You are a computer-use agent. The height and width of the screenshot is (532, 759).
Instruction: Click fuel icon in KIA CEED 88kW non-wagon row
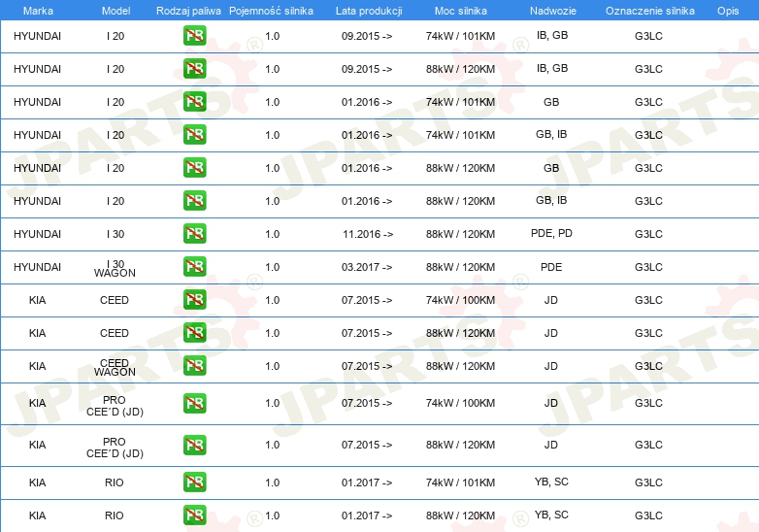point(194,333)
